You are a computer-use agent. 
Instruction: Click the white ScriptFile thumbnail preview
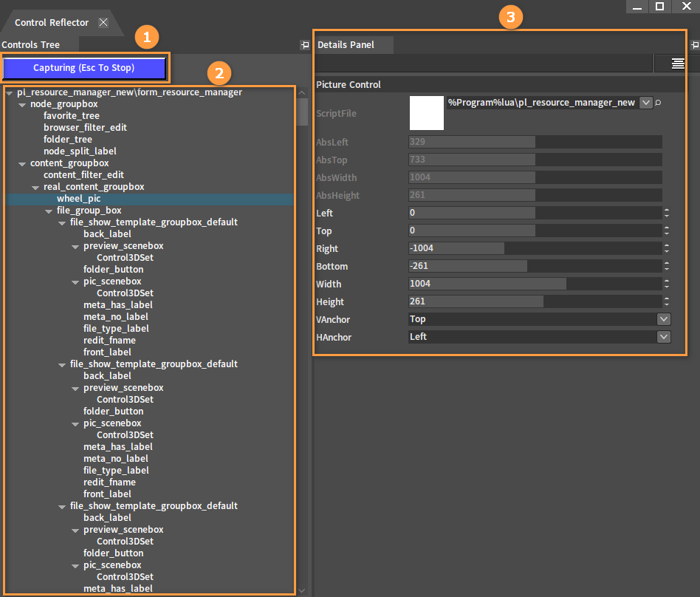point(426,113)
